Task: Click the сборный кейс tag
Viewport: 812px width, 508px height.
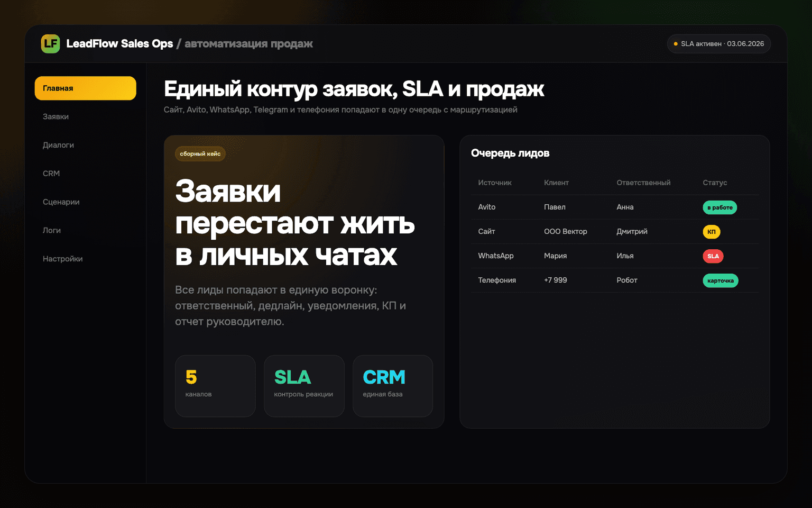Action: [x=200, y=154]
